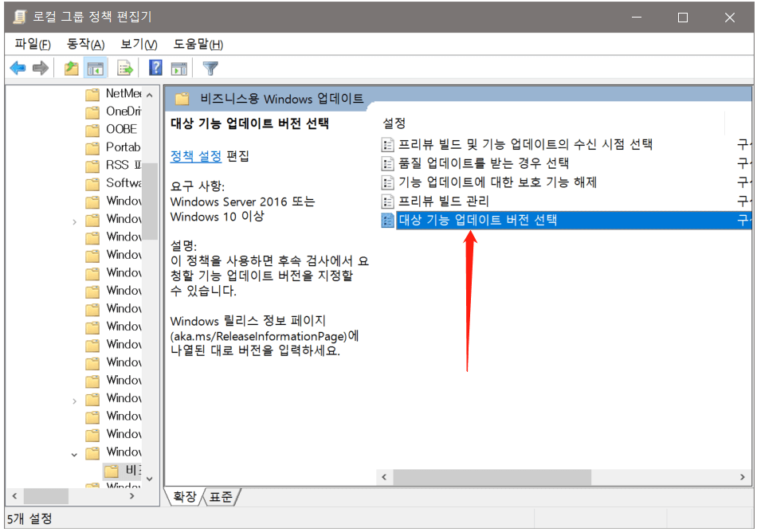Switch to the 표준 tab
Screen dimensions: 757x532
click(221, 497)
